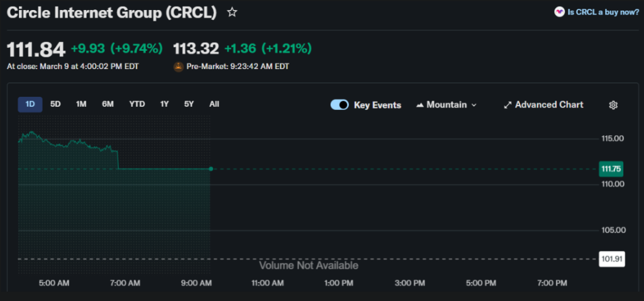Choose the 6M time range

108,104
